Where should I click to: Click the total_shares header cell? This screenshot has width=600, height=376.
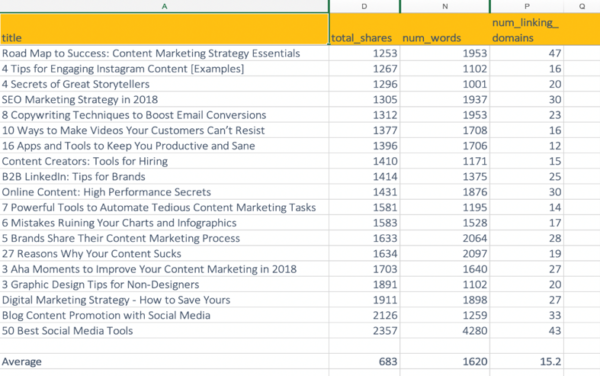click(x=364, y=29)
